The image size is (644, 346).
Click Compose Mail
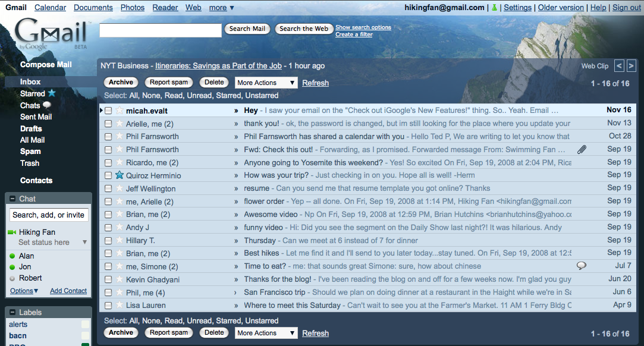coord(46,64)
